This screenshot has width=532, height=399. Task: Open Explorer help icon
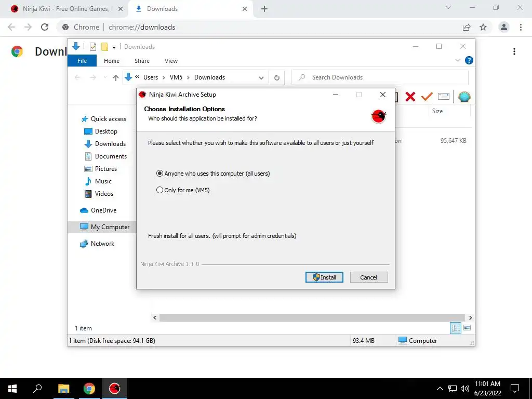(469, 60)
